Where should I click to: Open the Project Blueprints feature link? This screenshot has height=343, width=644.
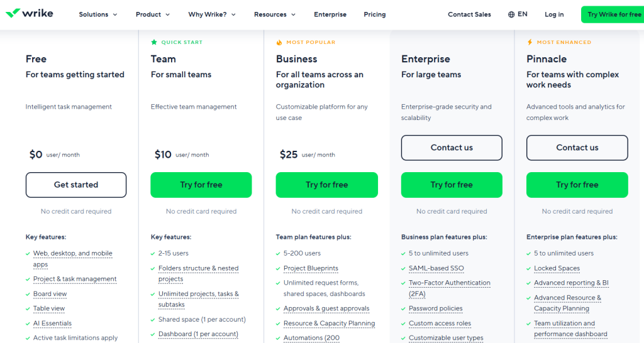pos(311,268)
